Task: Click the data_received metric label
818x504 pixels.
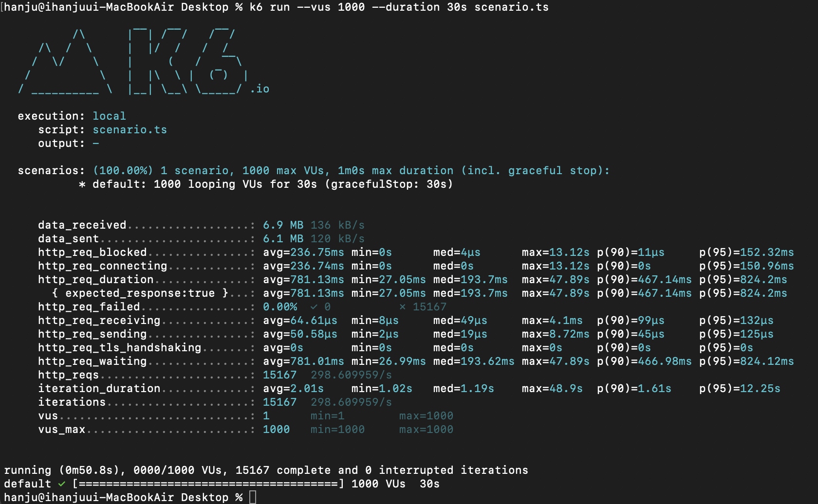Action: (82, 225)
